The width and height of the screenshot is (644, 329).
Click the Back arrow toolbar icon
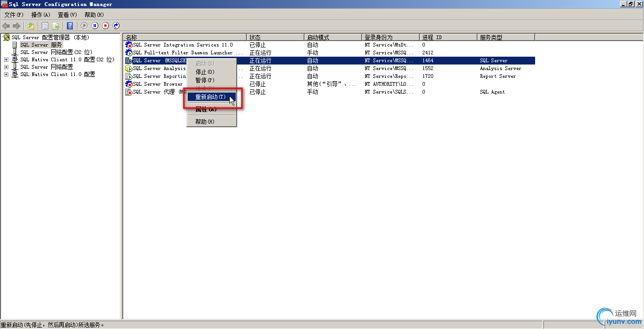click(x=6, y=26)
